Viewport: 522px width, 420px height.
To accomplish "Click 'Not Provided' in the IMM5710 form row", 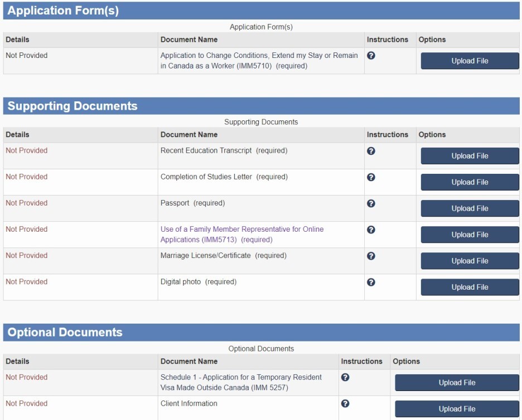I will (27, 56).
